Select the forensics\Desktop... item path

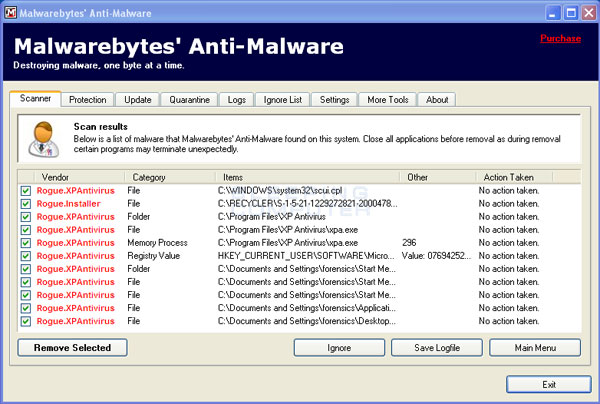[x=307, y=321]
